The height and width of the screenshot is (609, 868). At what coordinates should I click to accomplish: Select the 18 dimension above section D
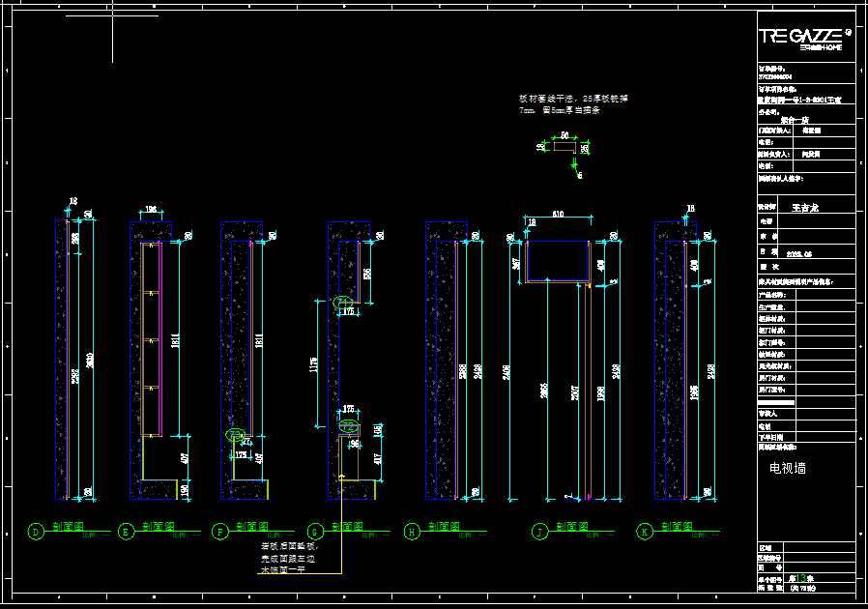pos(73,201)
